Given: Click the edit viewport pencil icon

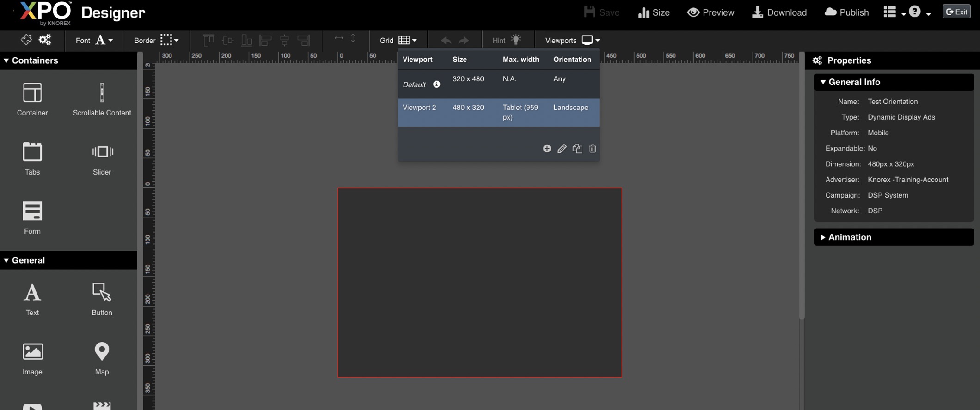Looking at the screenshot, I should 562,148.
